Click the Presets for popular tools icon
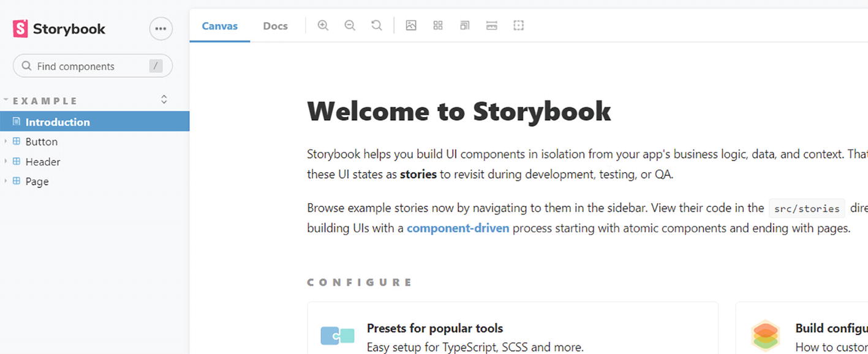868x354 pixels. (338, 336)
